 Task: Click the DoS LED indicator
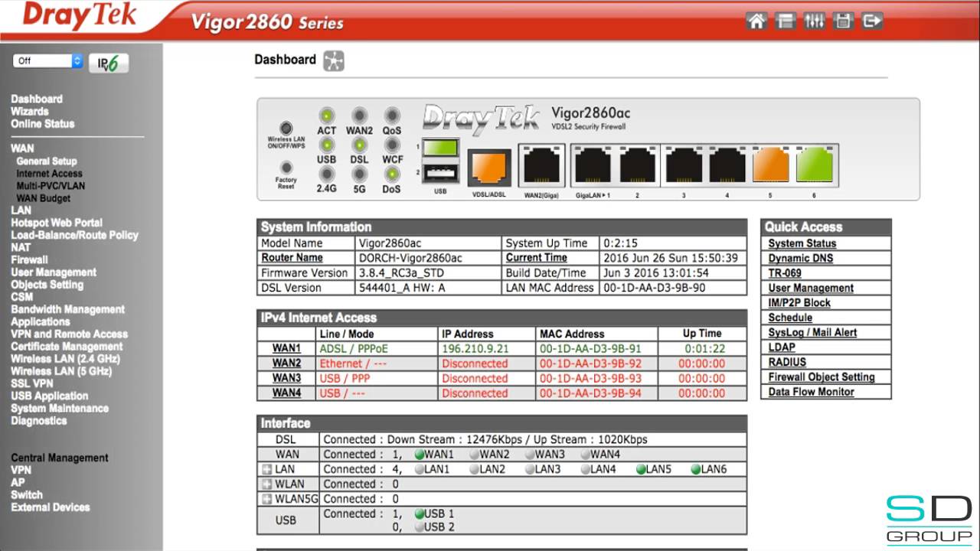click(392, 174)
